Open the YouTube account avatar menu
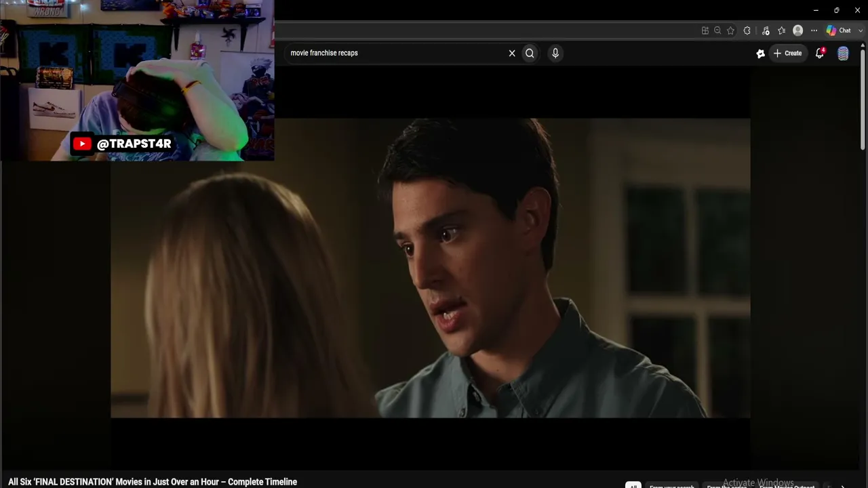 pos(843,54)
